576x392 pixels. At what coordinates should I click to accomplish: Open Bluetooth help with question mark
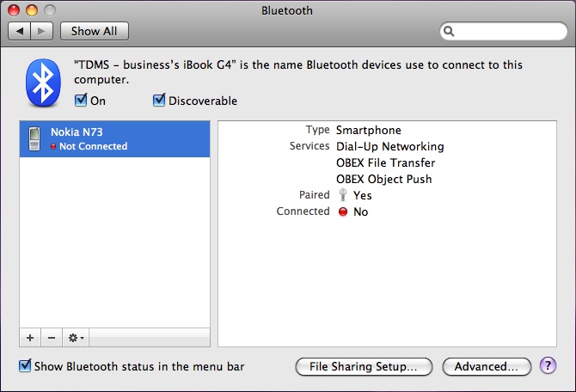548,365
